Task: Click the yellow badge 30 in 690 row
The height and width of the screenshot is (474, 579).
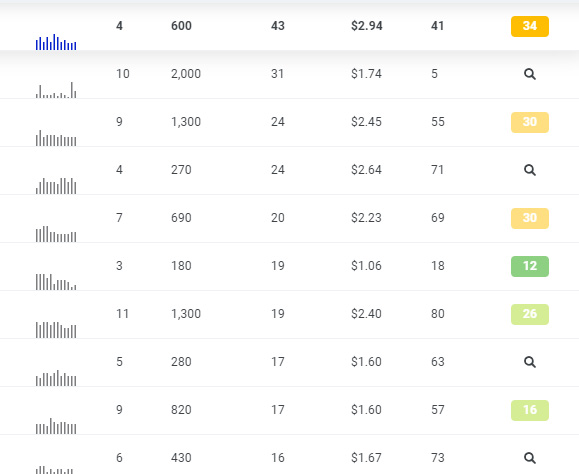Action: 530,218
